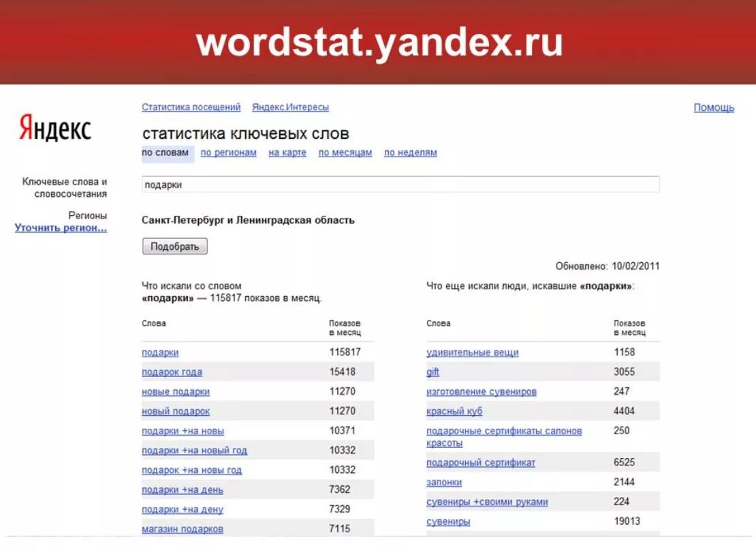
Task: Switch to на карте tab
Action: coord(287,152)
